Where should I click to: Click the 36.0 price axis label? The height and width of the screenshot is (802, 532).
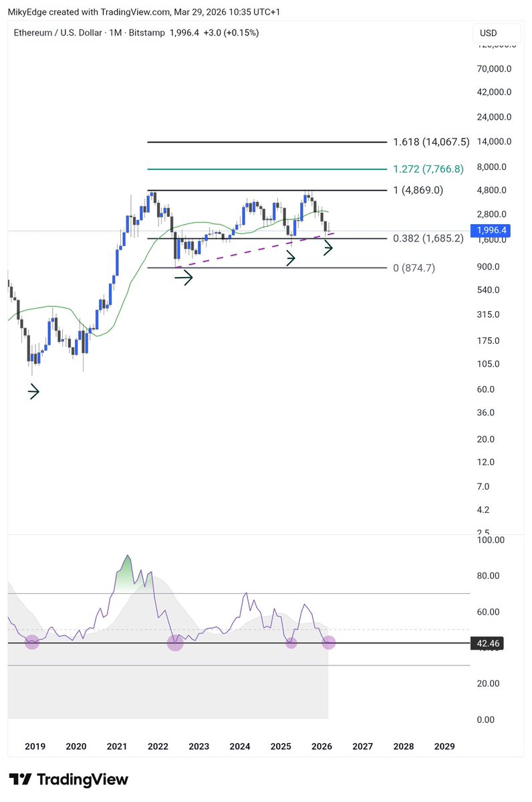pyautogui.click(x=485, y=412)
